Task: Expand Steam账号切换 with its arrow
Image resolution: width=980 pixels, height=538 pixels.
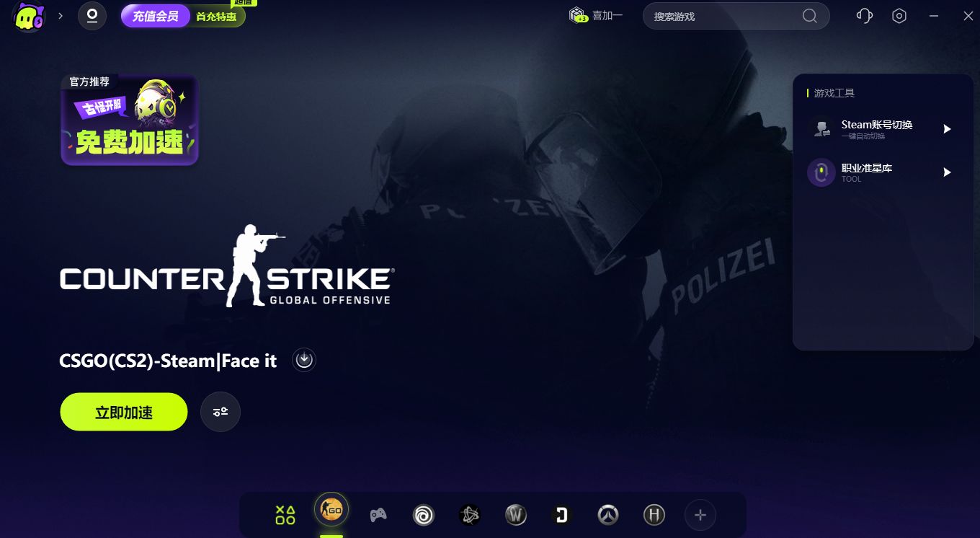Action: tap(947, 129)
